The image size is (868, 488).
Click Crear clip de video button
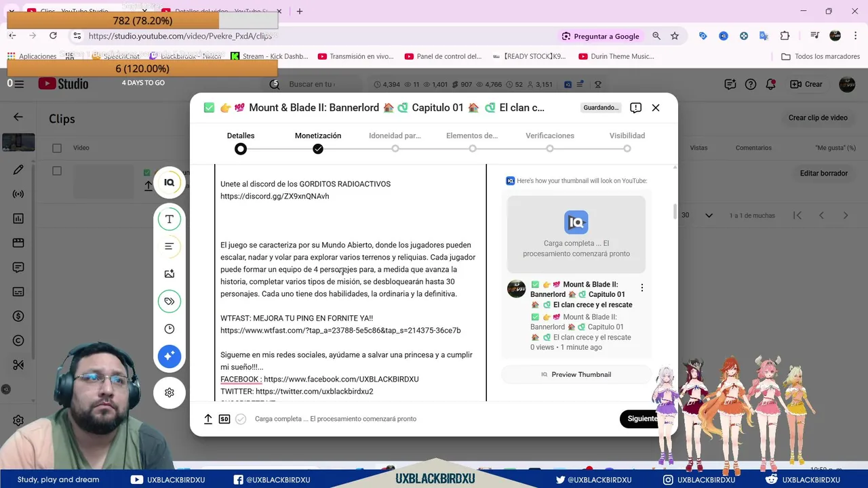tap(818, 118)
